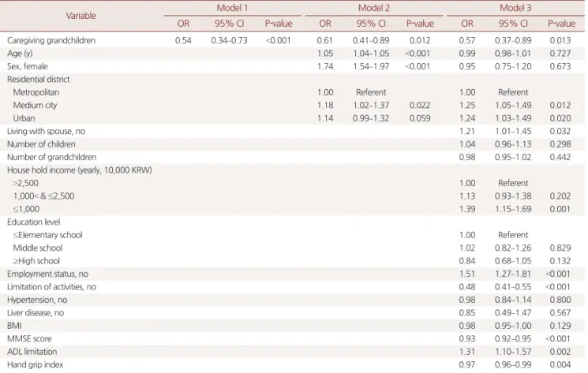Image resolution: width=588 pixels, height=373 pixels.
Task: Click the "Hand grip index" row label
Action: pyautogui.click(x=36, y=365)
